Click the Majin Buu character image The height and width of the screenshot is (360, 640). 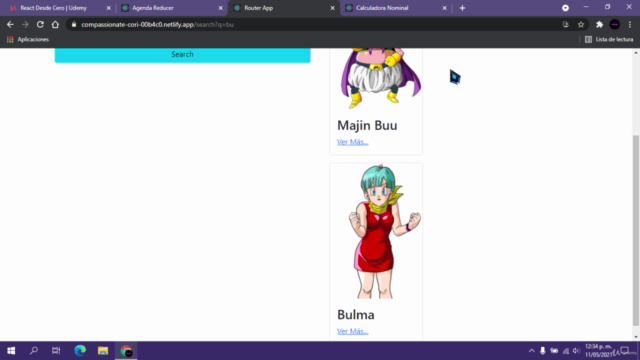(x=380, y=78)
